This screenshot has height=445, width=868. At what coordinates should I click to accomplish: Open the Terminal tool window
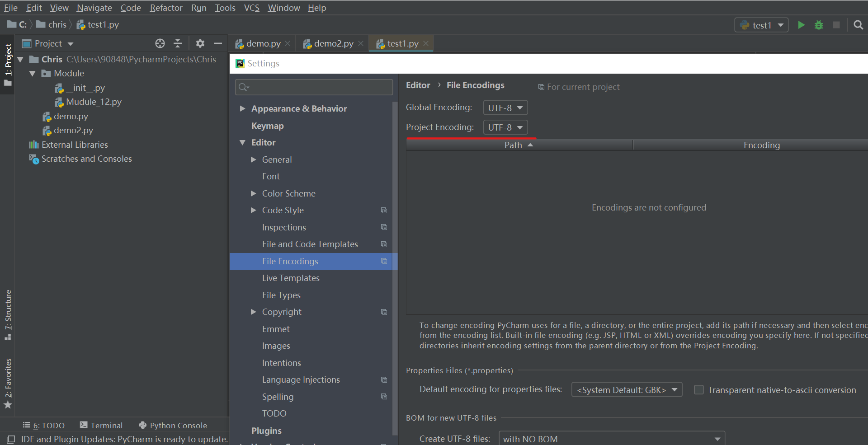(101, 425)
